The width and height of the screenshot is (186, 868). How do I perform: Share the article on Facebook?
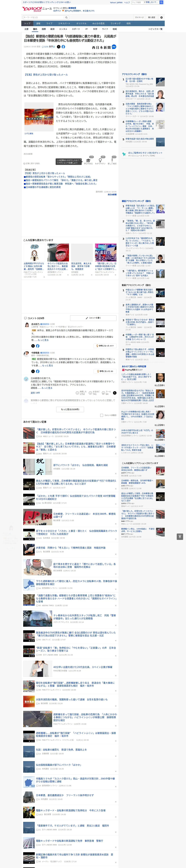click(63, 47)
